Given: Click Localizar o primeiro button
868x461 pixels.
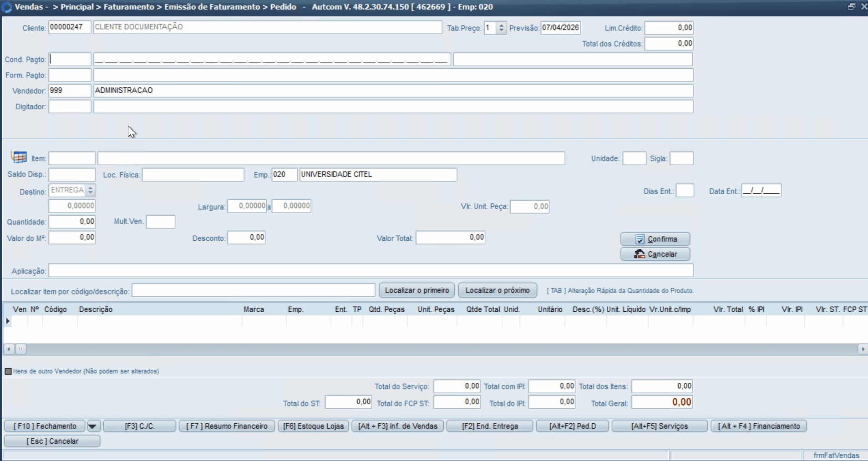Looking at the screenshot, I should tap(416, 290).
